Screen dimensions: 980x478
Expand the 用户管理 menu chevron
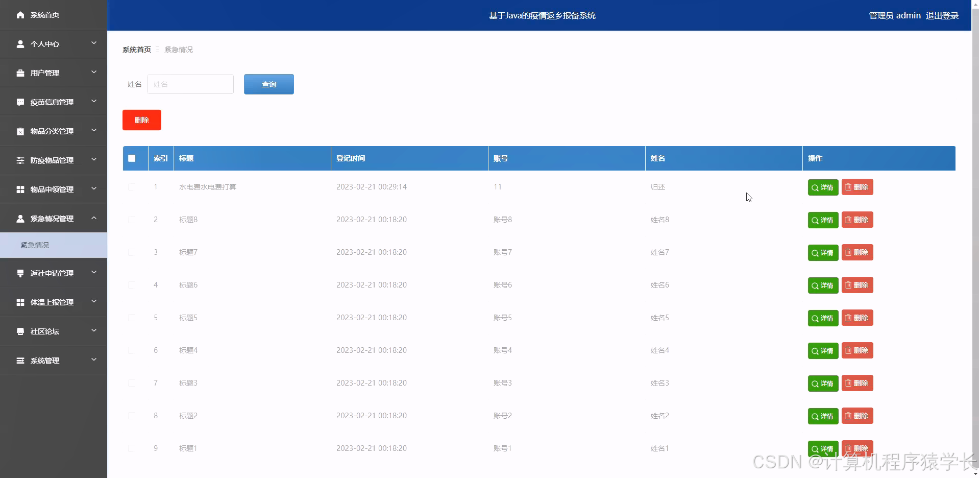[x=94, y=72]
